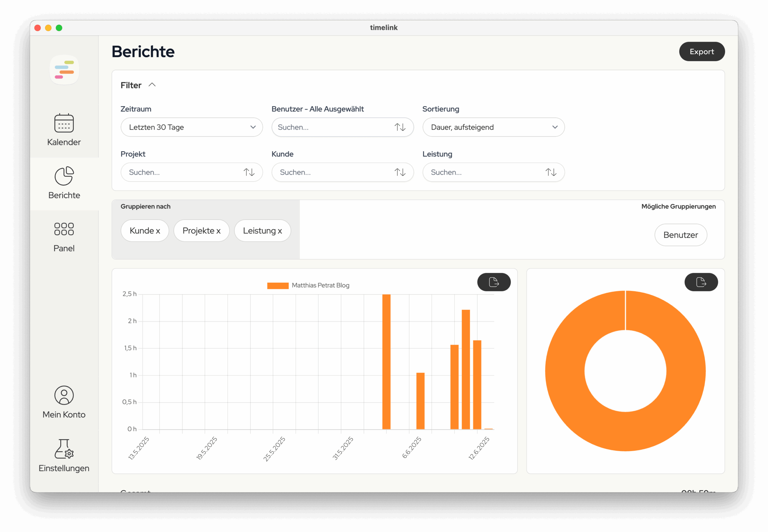Open the Sortierung Dauer, aufsteigend dropdown
The image size is (768, 532).
coord(493,127)
